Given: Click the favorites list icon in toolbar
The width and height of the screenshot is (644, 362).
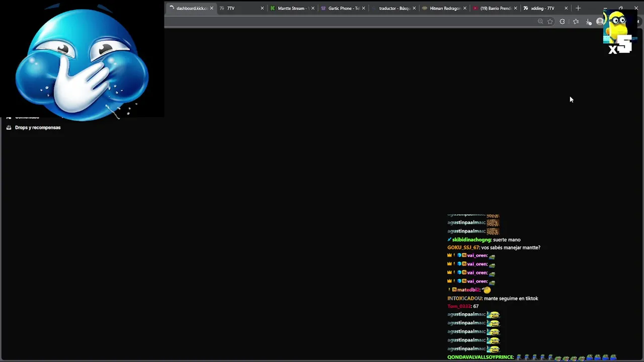Looking at the screenshot, I should 576,21.
